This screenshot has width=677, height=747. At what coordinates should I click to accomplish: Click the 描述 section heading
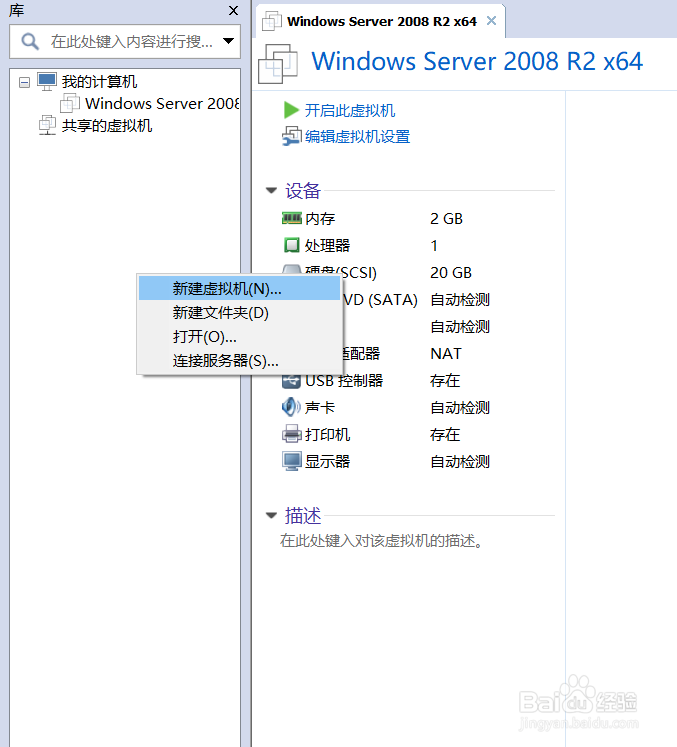[303, 516]
